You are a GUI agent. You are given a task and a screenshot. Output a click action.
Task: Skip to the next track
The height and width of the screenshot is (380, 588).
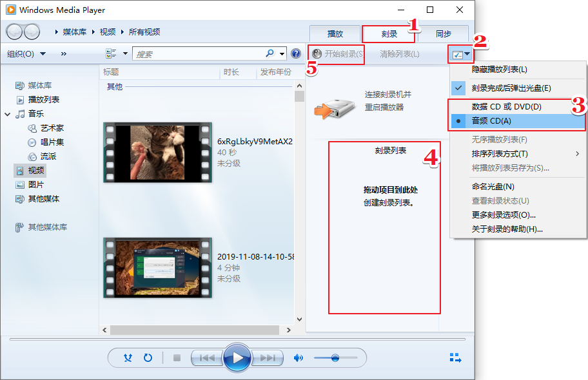coord(268,358)
